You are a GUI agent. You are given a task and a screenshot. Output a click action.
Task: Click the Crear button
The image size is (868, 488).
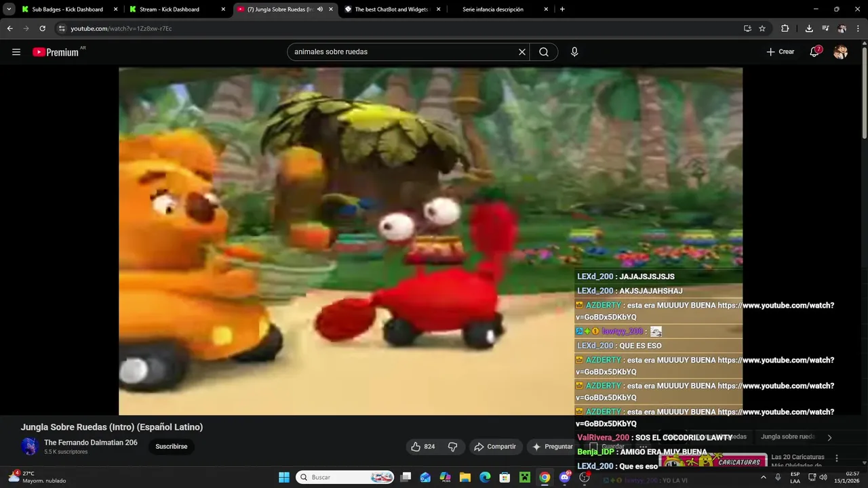click(780, 52)
